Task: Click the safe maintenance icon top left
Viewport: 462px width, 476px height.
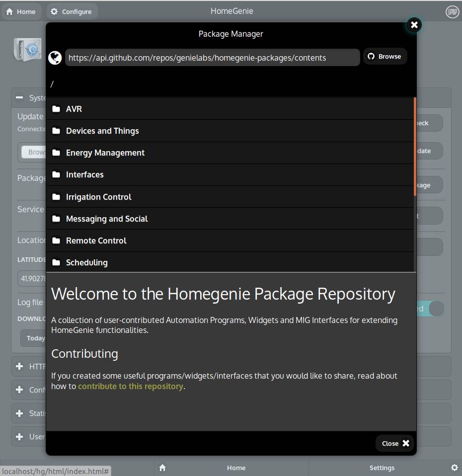Action: (28, 50)
